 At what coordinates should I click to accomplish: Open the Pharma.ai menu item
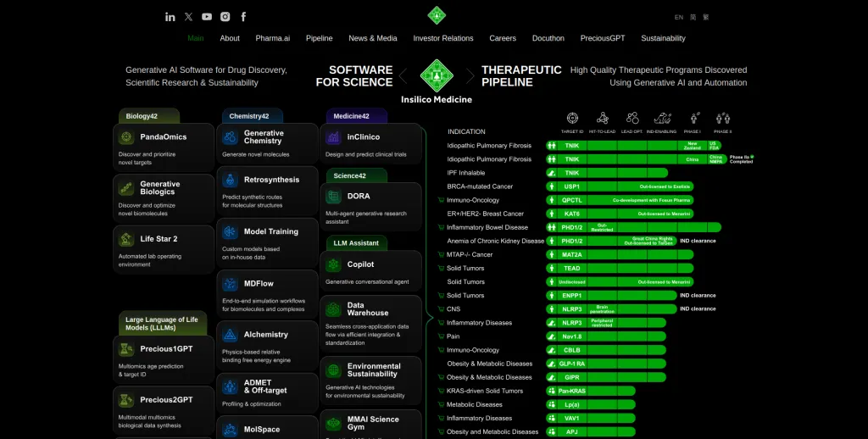pos(273,38)
